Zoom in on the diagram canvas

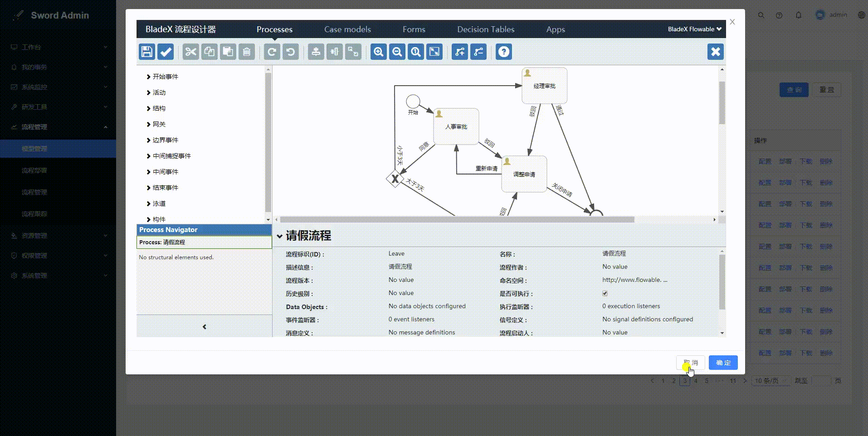379,52
